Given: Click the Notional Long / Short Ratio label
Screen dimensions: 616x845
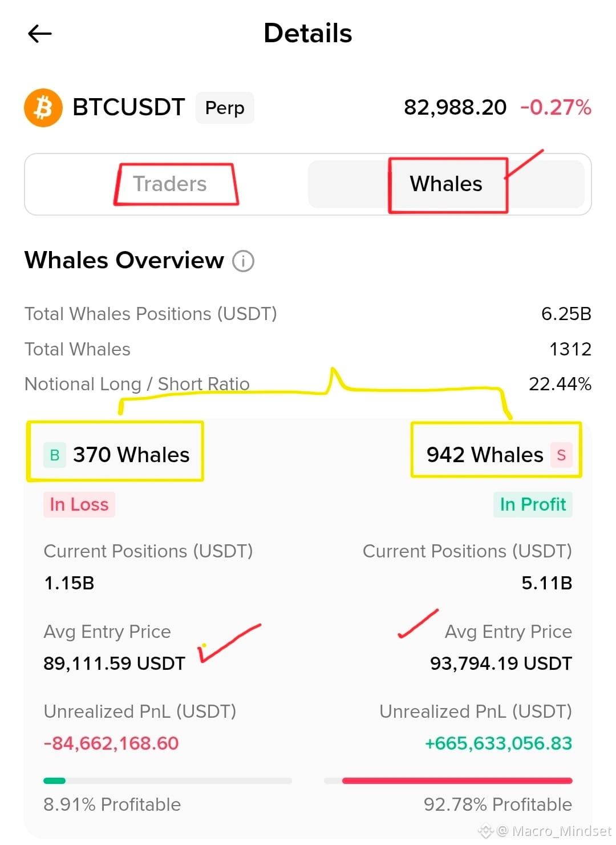Looking at the screenshot, I should coord(137,384).
